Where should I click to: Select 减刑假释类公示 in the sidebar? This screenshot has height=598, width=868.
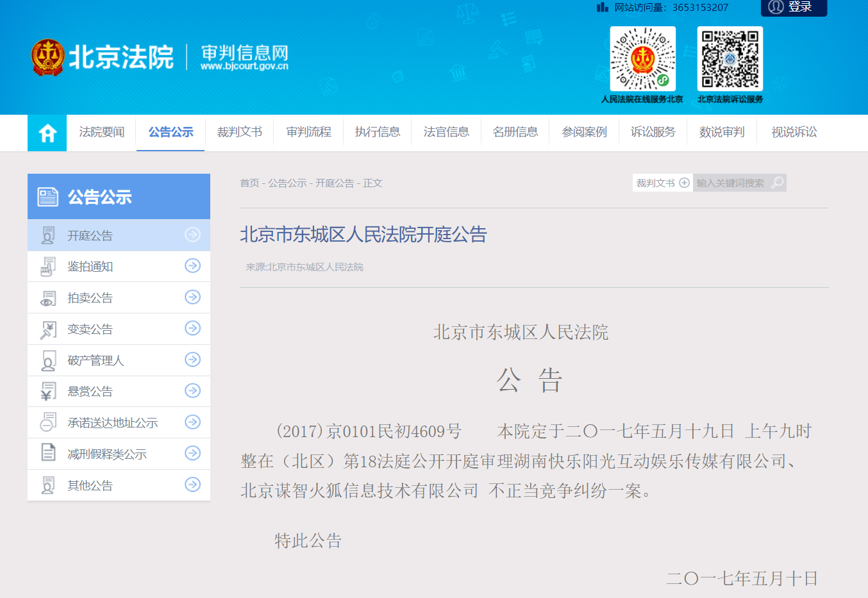119,454
